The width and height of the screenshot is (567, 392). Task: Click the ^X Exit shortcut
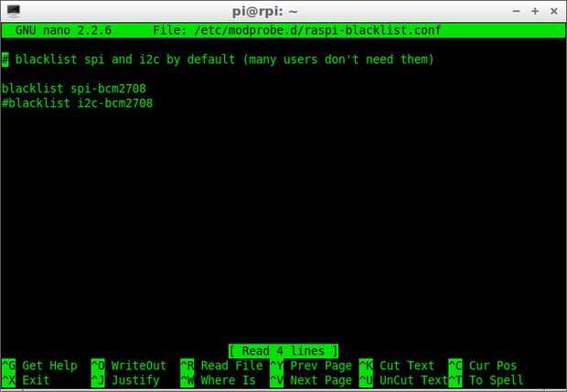pos(26,380)
